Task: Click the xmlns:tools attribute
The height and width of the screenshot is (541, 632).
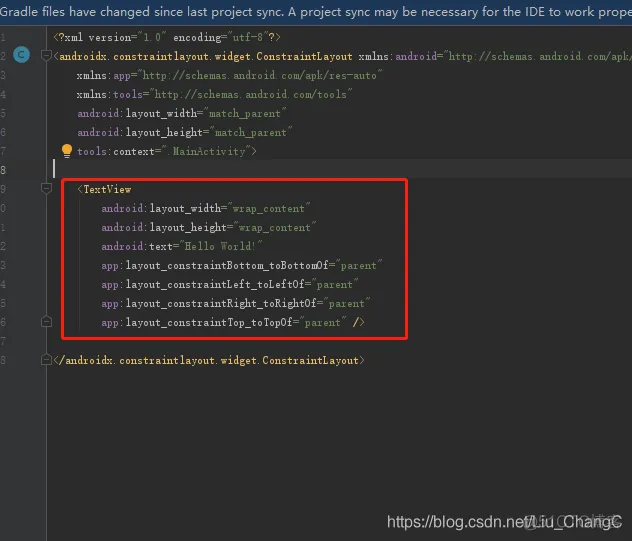Action: [214, 94]
